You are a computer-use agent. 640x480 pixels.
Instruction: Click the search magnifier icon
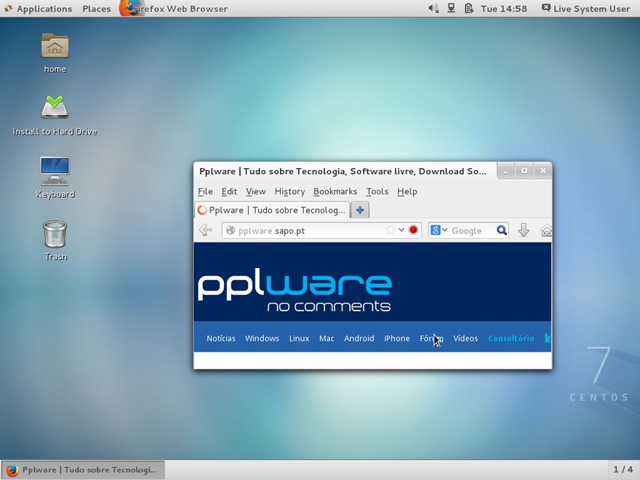pyautogui.click(x=502, y=230)
